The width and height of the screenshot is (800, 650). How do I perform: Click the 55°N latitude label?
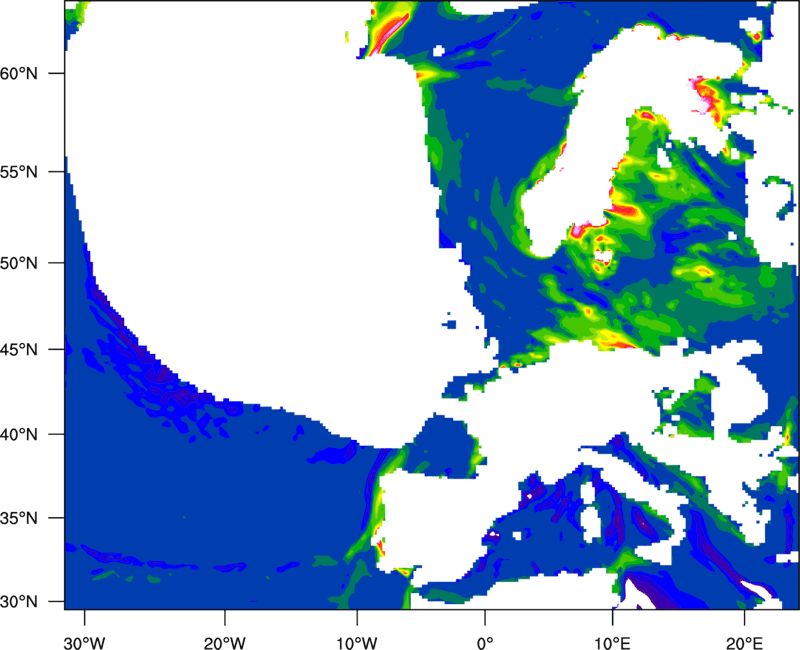click(x=19, y=172)
